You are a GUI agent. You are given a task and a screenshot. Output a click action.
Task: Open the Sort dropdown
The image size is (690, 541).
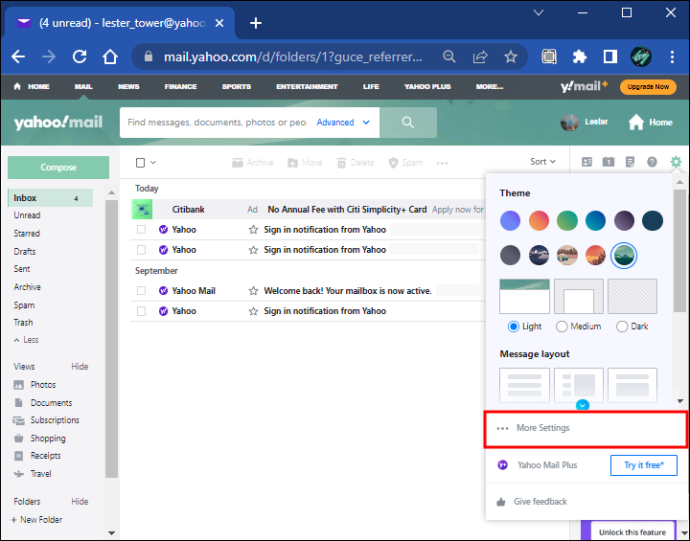click(543, 162)
